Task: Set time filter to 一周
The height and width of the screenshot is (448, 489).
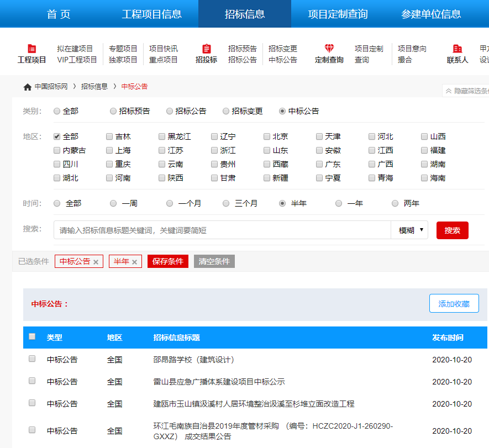Action: 113,203
